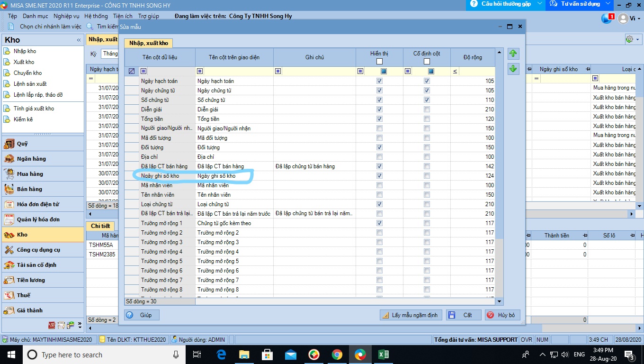This screenshot has height=364, width=644.
Task: Collapse the Kho sidebar panel using chevron
Action: click(79, 40)
